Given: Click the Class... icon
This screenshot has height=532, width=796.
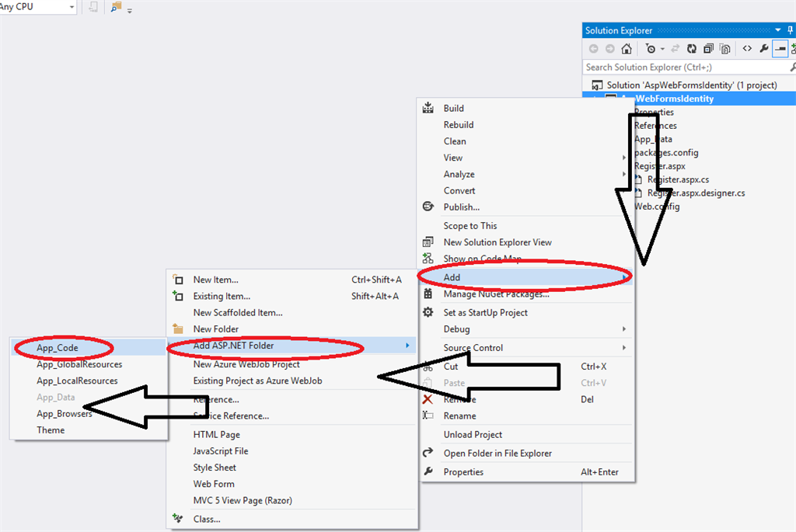Looking at the screenshot, I should pos(178,518).
